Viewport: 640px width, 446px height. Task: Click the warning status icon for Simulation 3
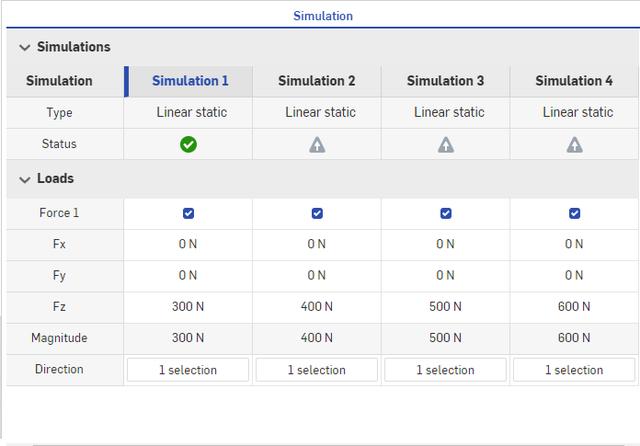pos(446,144)
